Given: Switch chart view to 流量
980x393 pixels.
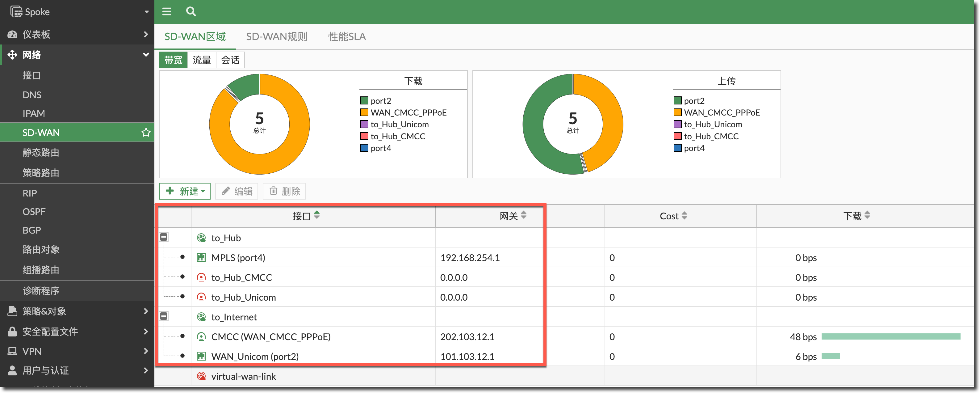Looking at the screenshot, I should click(x=202, y=60).
